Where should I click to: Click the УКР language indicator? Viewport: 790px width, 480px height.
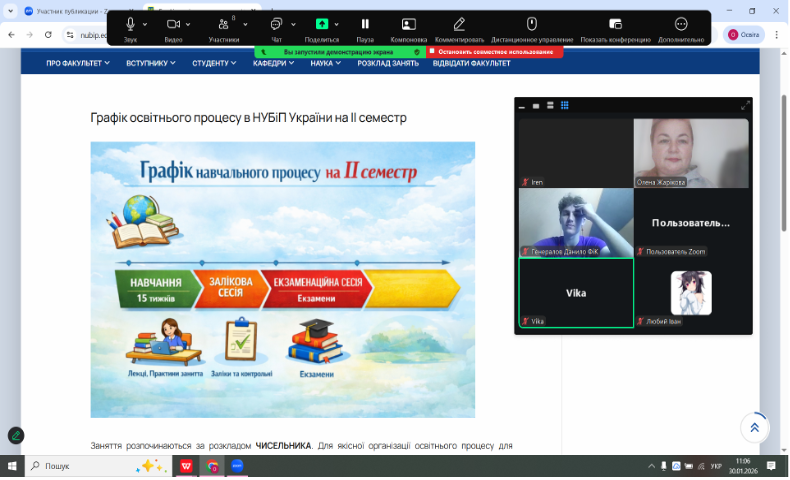click(716, 466)
